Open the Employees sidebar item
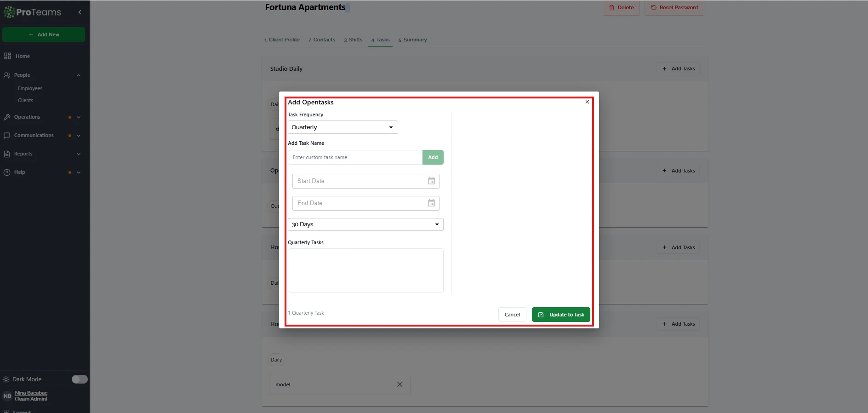Screen dimensions: 868x413 [x=30, y=88]
